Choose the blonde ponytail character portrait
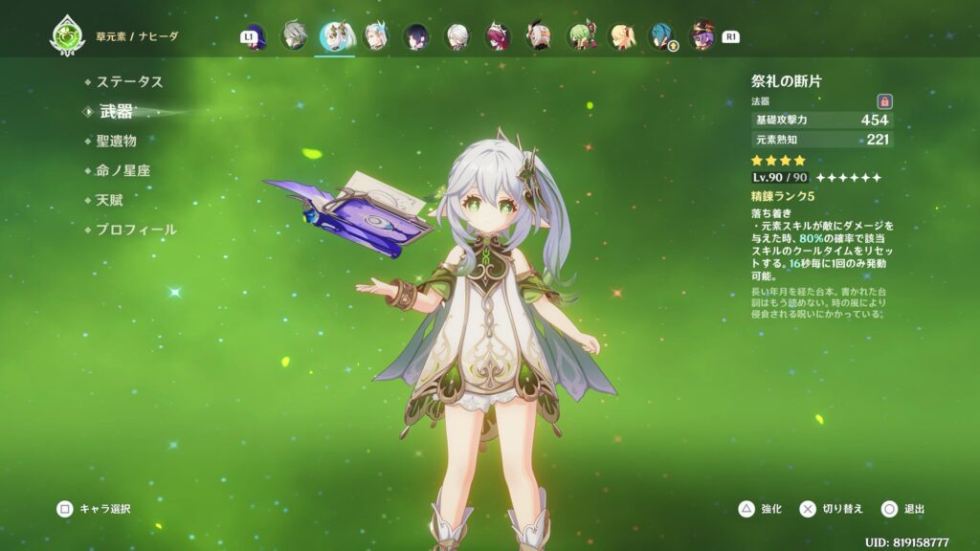 tap(622, 36)
